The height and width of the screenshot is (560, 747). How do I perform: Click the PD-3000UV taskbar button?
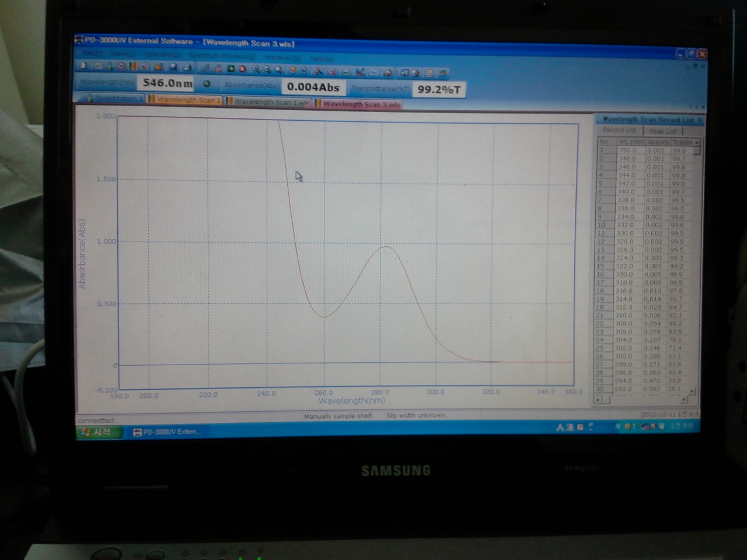pyautogui.click(x=167, y=432)
